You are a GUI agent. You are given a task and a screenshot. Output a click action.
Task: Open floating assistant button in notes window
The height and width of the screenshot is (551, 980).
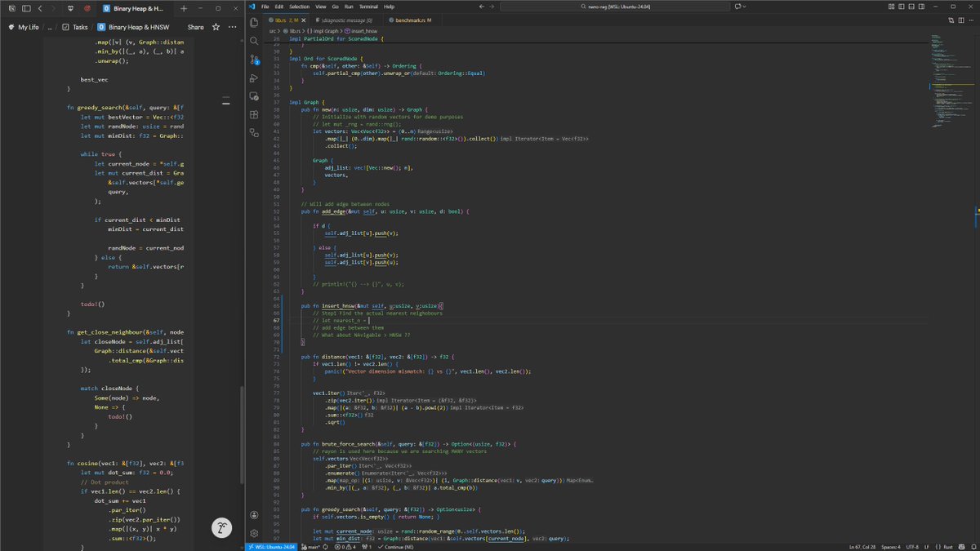[222, 528]
